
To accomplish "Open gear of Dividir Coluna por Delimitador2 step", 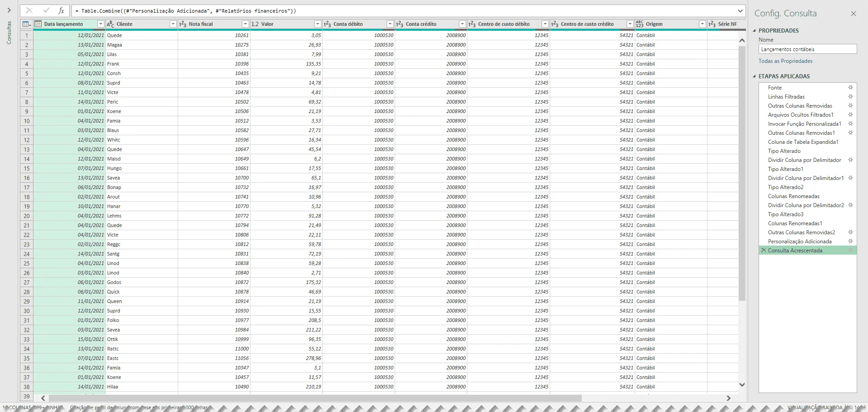I will pyautogui.click(x=850, y=205).
